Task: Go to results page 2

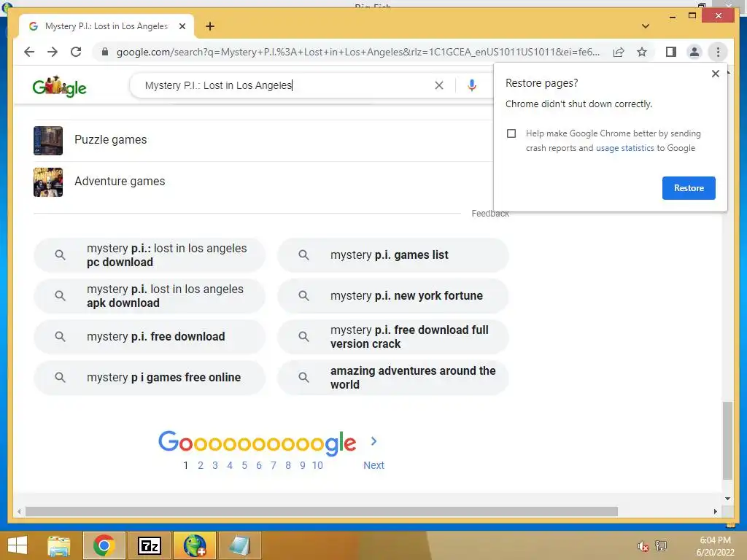Action: pyautogui.click(x=201, y=465)
